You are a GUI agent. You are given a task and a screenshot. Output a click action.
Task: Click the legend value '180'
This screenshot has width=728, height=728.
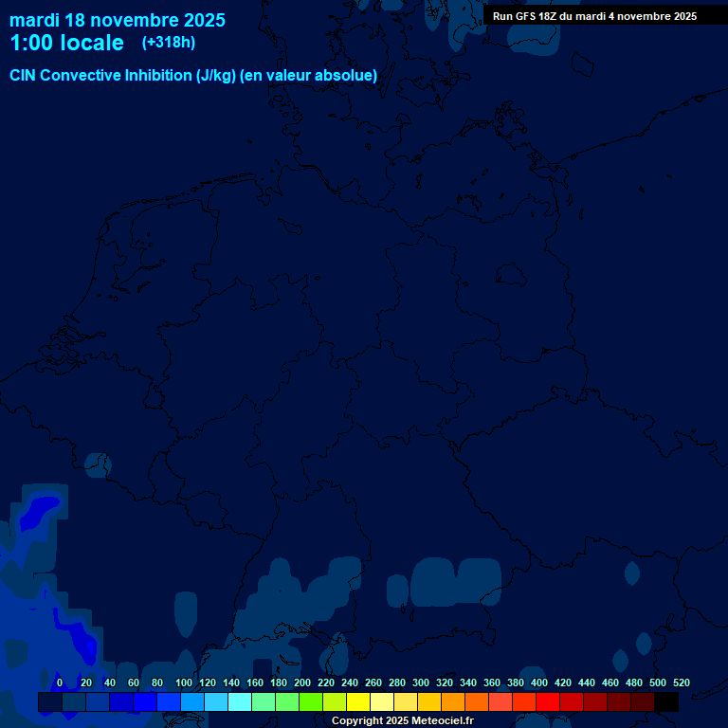click(279, 682)
